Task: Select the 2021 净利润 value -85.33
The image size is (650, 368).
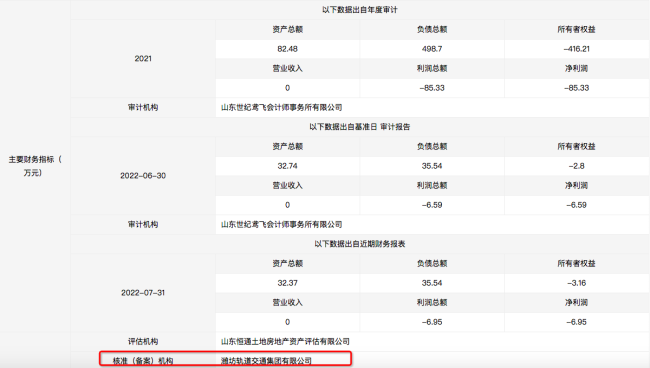Action: point(576,88)
